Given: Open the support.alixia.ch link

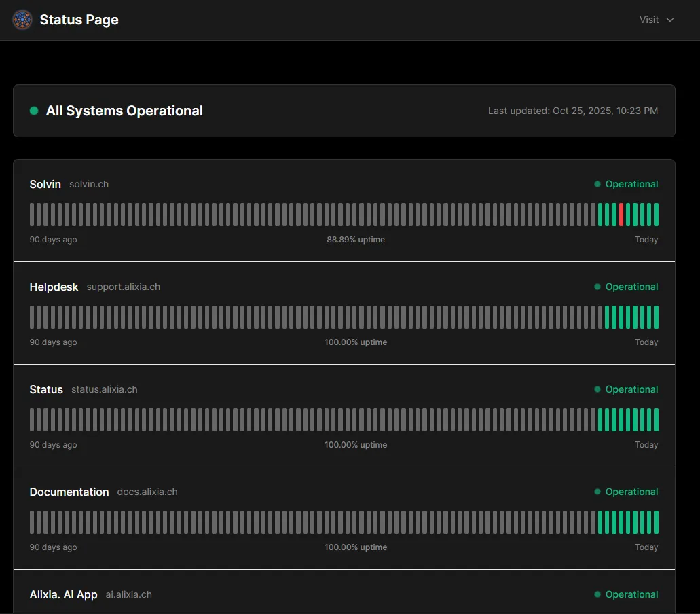Looking at the screenshot, I should [124, 287].
